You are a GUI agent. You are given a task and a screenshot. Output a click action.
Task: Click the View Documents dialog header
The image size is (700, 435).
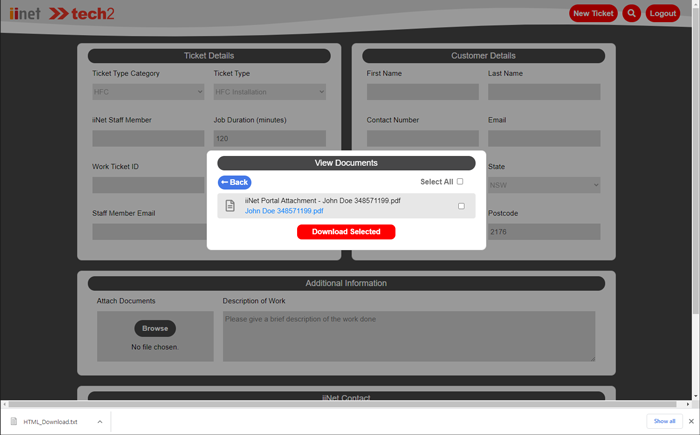[346, 163]
